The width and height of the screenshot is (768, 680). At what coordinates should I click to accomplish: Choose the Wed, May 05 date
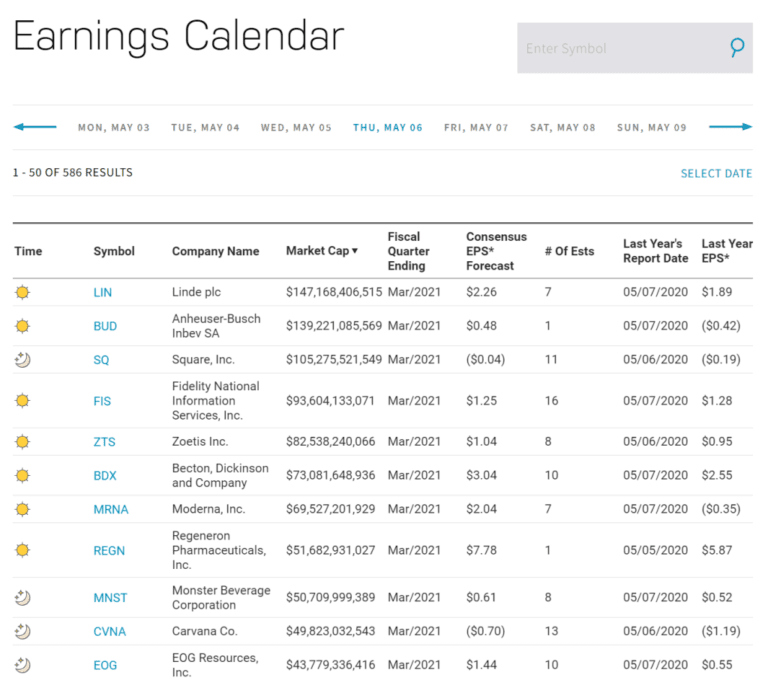pos(296,128)
